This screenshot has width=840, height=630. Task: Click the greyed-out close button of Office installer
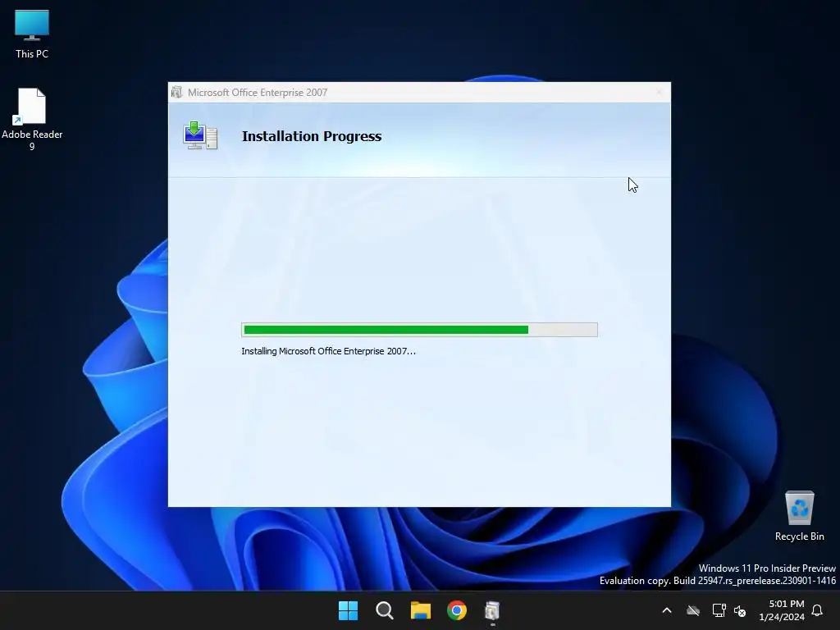point(659,92)
